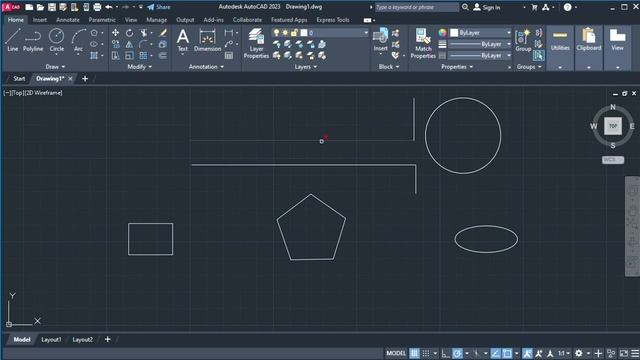Select the Copy tool in Modify panel
The width and height of the screenshot is (640, 360).
tap(116, 44)
